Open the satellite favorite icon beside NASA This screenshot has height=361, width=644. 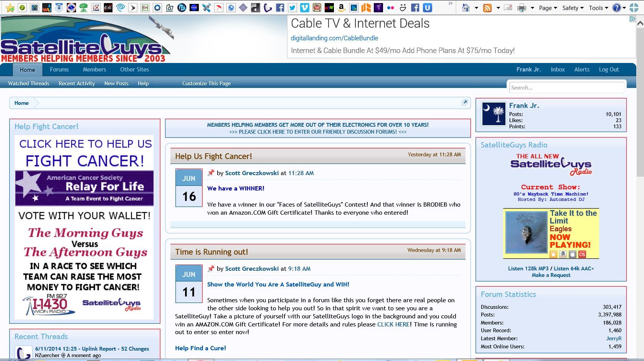[206, 8]
